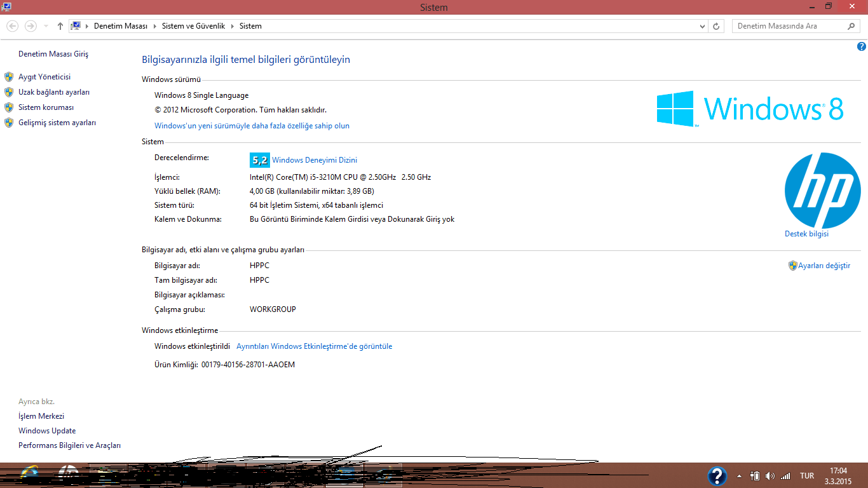Click the Kalem ve Dokunma value text
This screenshot has height=488, width=868.
(352, 219)
